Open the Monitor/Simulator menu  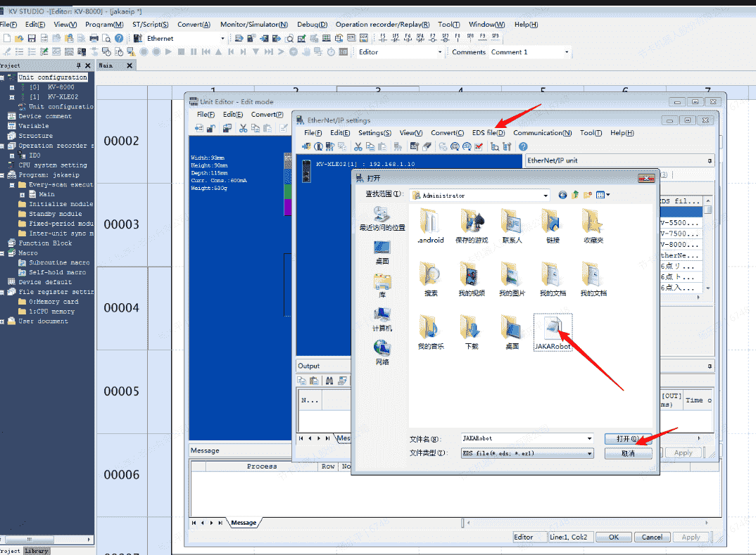253,24
